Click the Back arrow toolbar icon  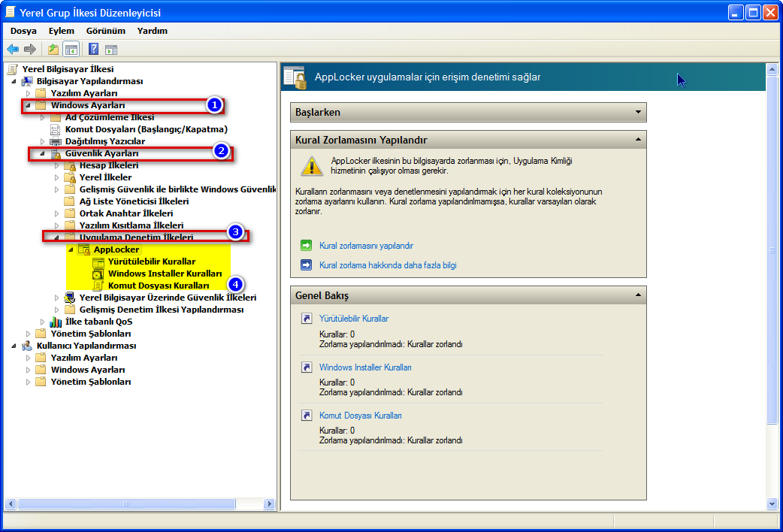point(13,49)
